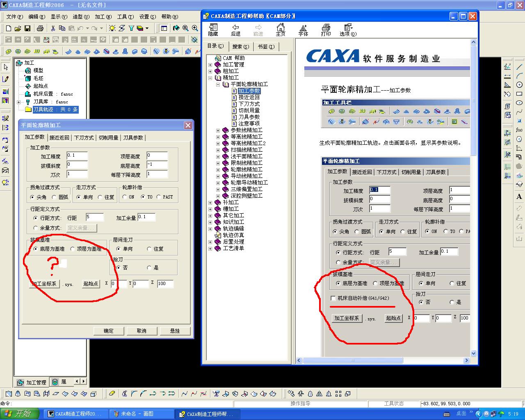Click the 加工精度 input field showing 0.1
Screen dimensions: 525x420
[76, 156]
